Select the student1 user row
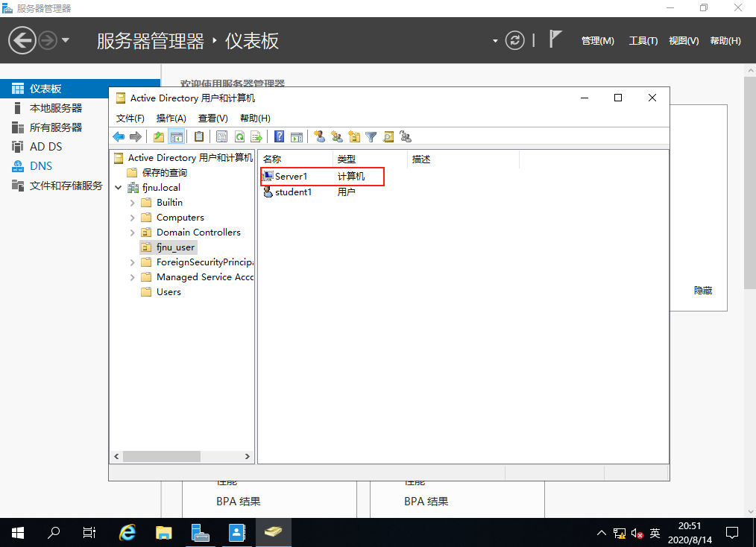Screen dimensions: 756x547 (x=309, y=192)
